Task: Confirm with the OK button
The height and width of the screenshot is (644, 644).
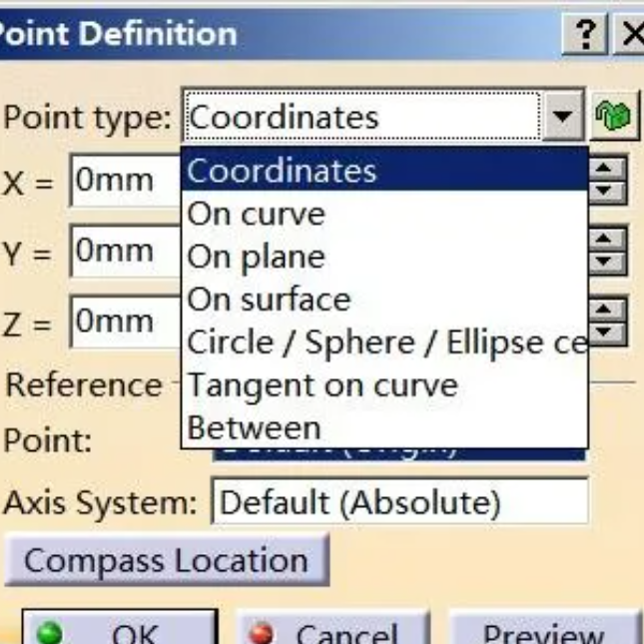Action: [118, 629]
